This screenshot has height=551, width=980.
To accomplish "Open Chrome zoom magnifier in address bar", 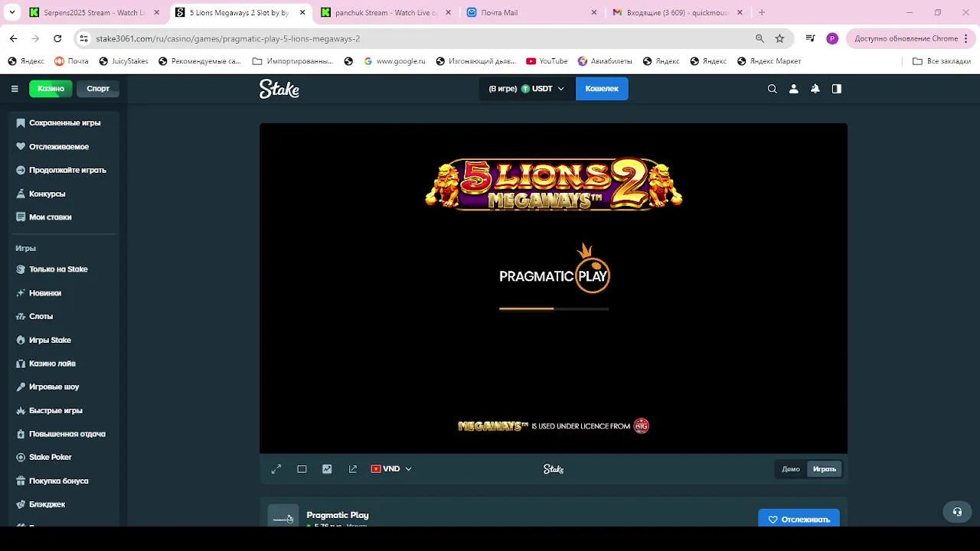I will click(x=759, y=38).
